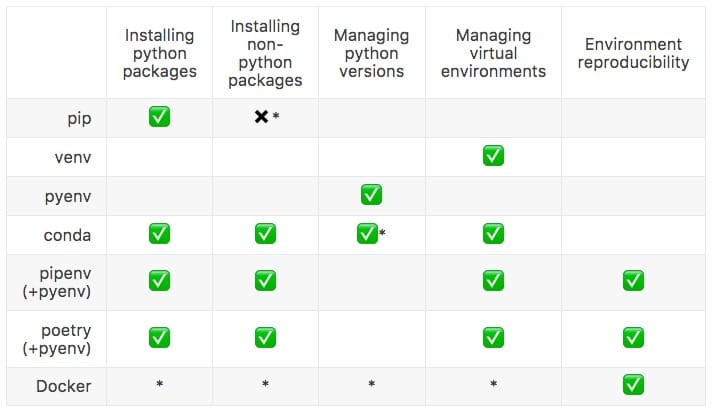The height and width of the screenshot is (412, 713).
Task: Click poetry's environment reproducibility checkmark
Action: (x=632, y=337)
